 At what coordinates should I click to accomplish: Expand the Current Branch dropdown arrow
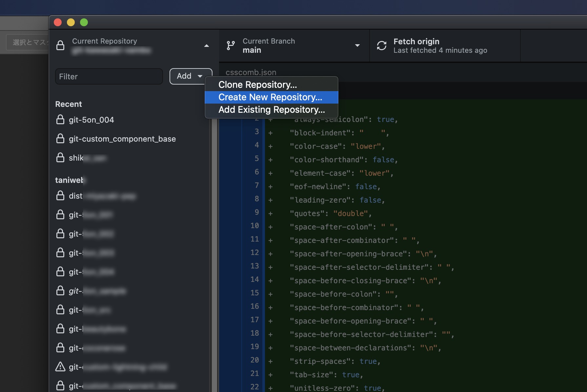click(357, 46)
